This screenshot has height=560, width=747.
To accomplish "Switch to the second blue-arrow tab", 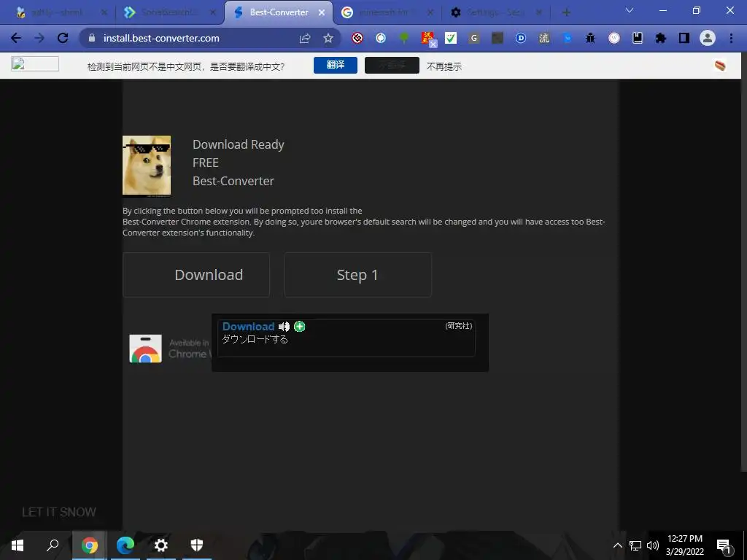I will click(x=168, y=12).
